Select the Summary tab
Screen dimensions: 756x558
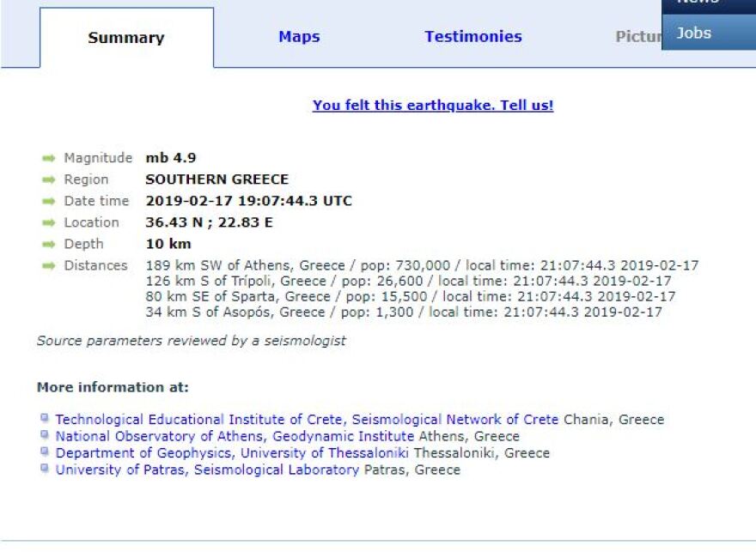pos(125,38)
